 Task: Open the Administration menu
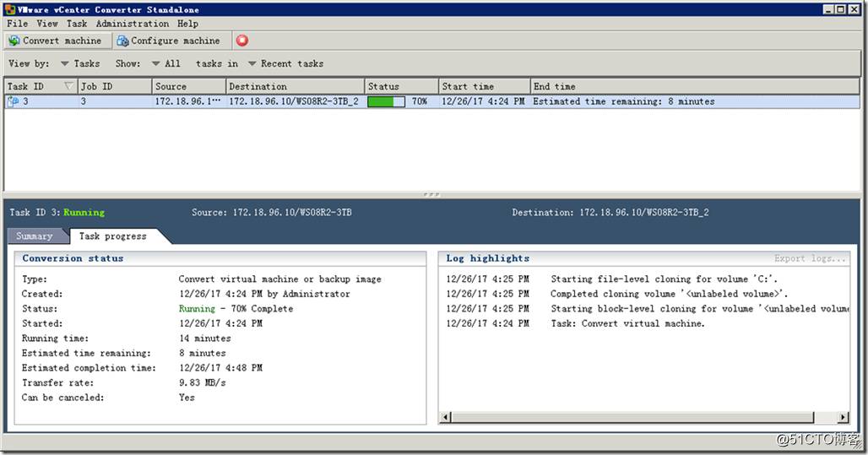[x=132, y=24]
